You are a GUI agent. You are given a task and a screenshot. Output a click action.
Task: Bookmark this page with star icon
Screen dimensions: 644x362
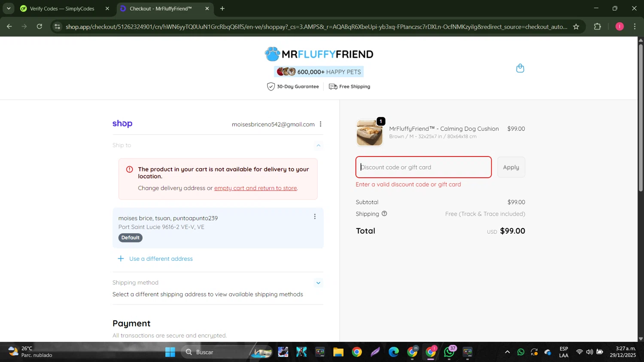pyautogui.click(x=576, y=27)
